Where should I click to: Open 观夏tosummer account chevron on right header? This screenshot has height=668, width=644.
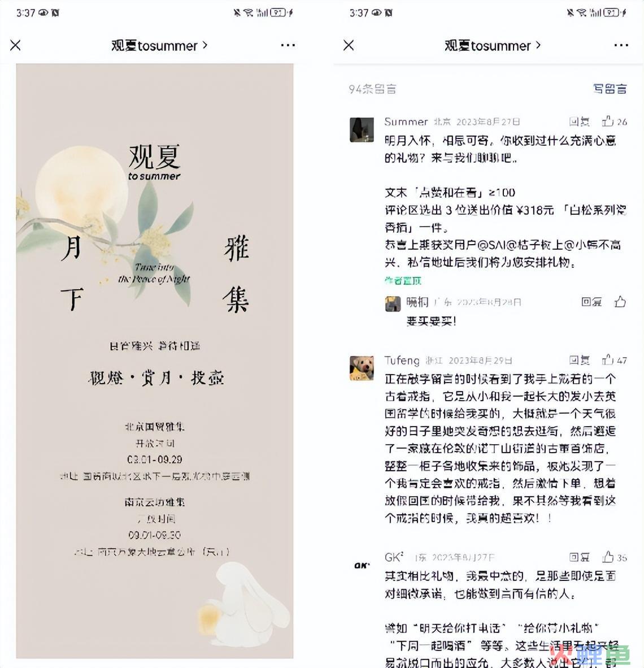pos(538,45)
